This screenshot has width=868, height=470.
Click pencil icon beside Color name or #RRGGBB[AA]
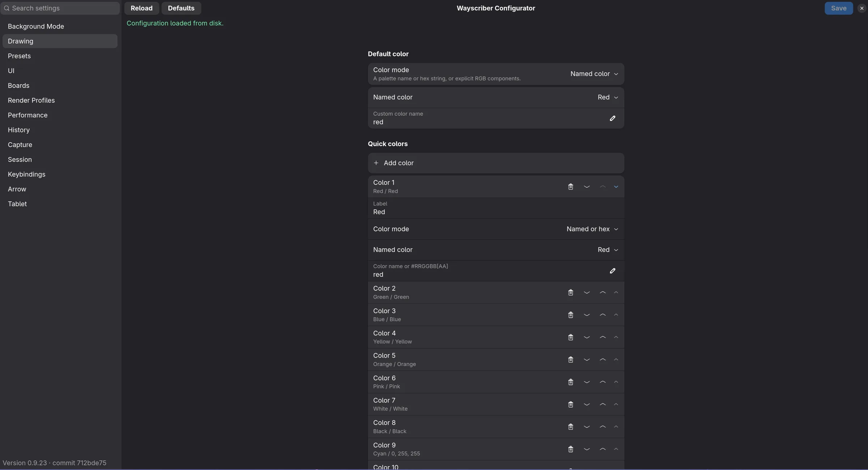point(612,271)
